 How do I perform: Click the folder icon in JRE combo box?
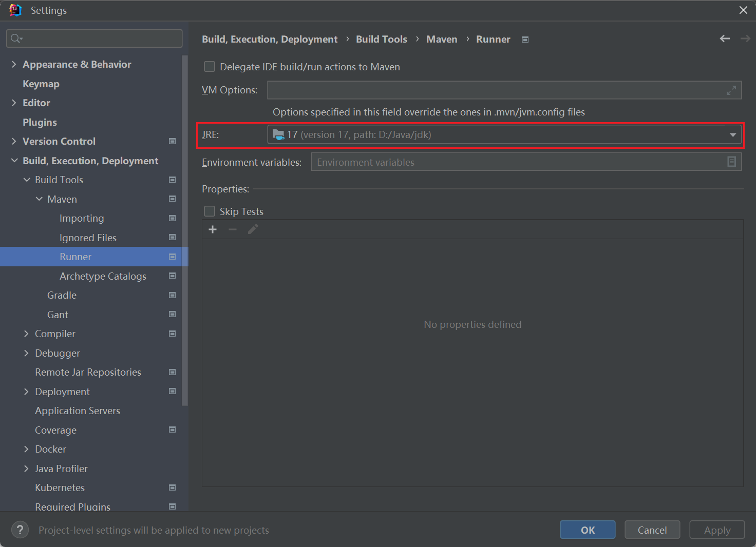(x=278, y=134)
